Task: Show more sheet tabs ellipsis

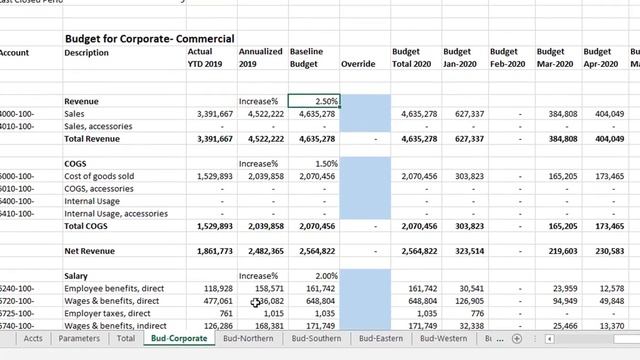Action: tap(500, 339)
